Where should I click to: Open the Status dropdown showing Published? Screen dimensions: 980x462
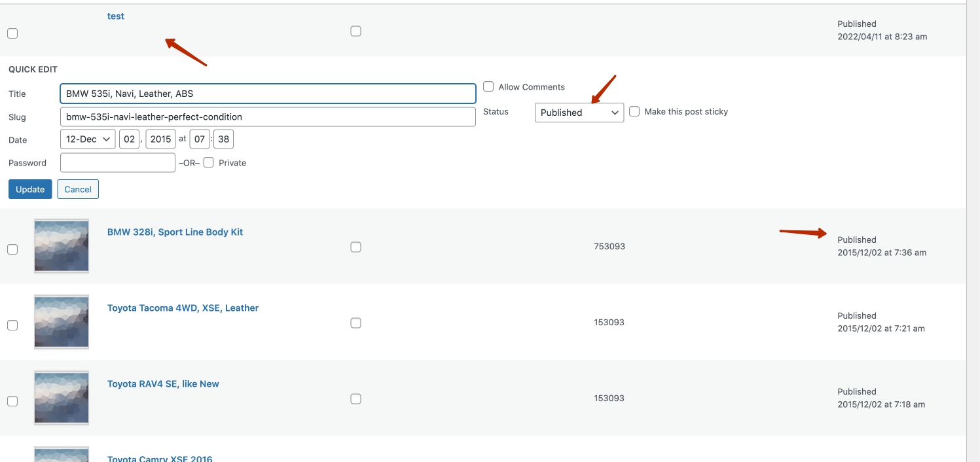(x=579, y=113)
